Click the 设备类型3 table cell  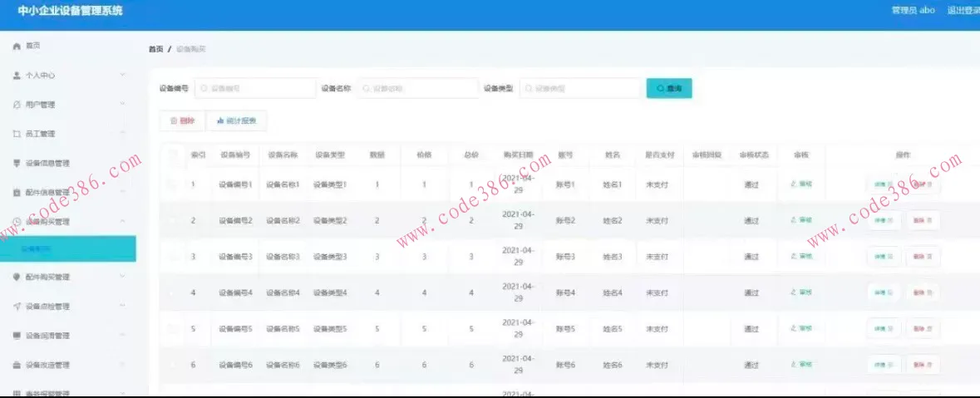tap(330, 257)
